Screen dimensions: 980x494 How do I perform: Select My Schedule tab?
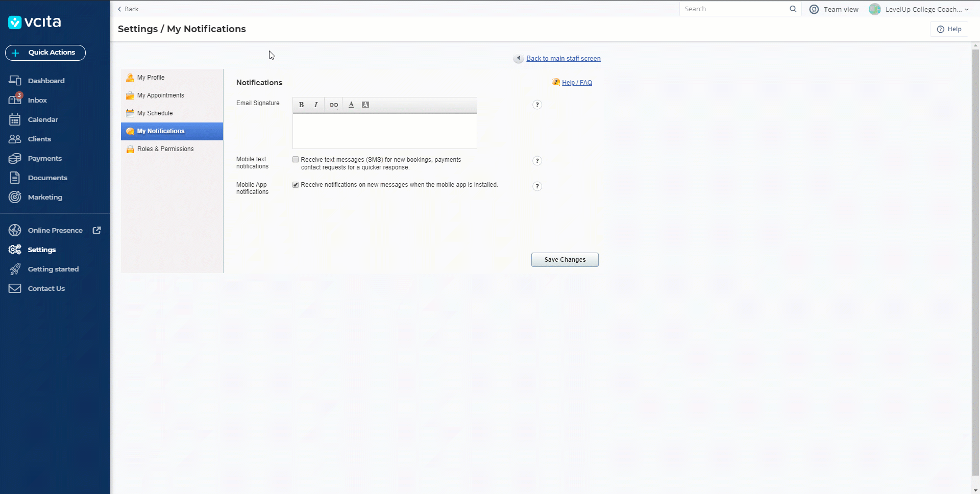[x=172, y=113]
